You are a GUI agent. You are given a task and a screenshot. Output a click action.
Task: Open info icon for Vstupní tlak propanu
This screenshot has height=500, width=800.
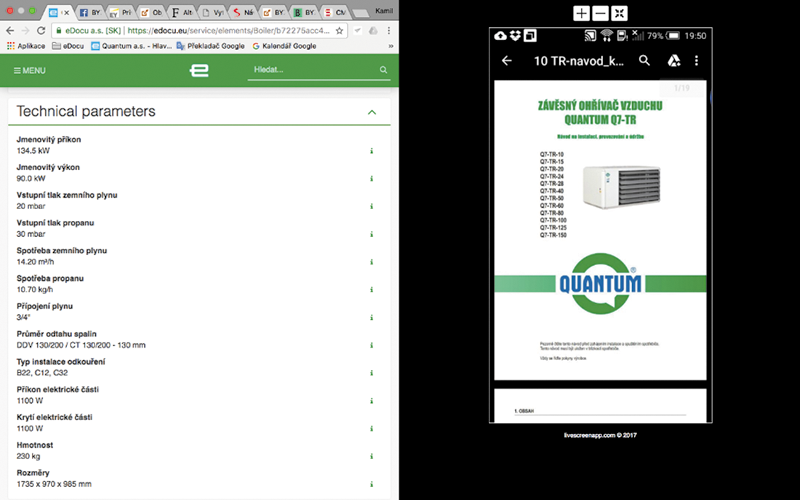372,234
